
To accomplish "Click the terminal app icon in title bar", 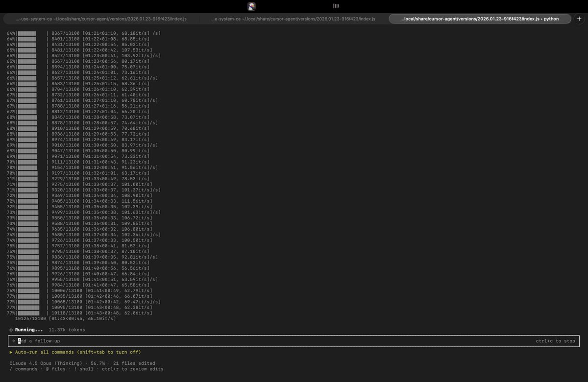I will tap(251, 6).
